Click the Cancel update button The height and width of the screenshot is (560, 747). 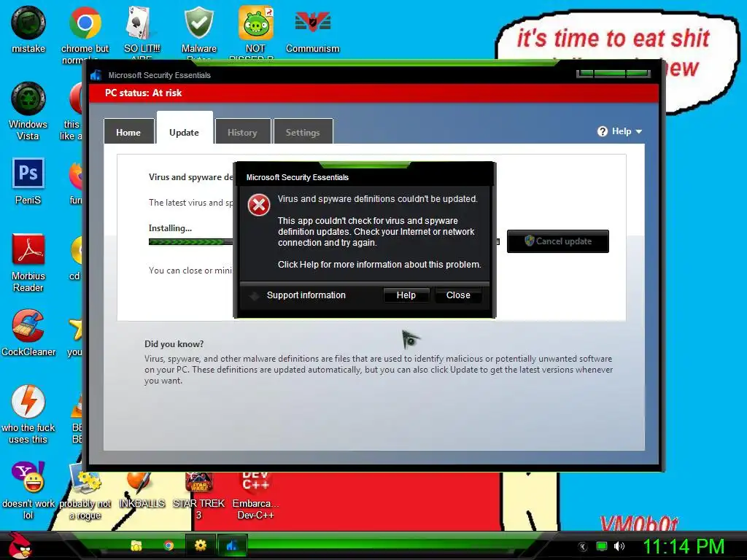click(x=558, y=241)
